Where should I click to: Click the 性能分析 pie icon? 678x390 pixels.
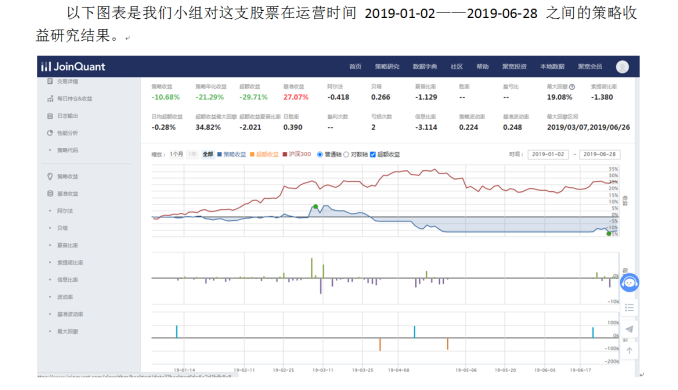coord(50,133)
